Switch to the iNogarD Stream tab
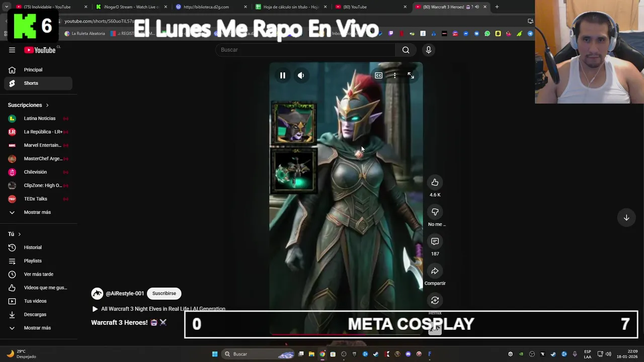The height and width of the screenshot is (362, 644). [131, 7]
